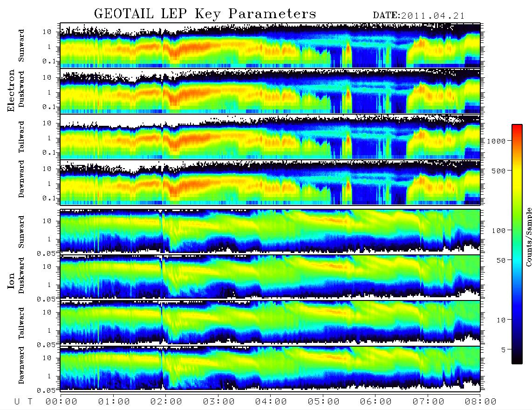Click the 01:00 time tick label
Screen dimensions: 532x410
114,402
